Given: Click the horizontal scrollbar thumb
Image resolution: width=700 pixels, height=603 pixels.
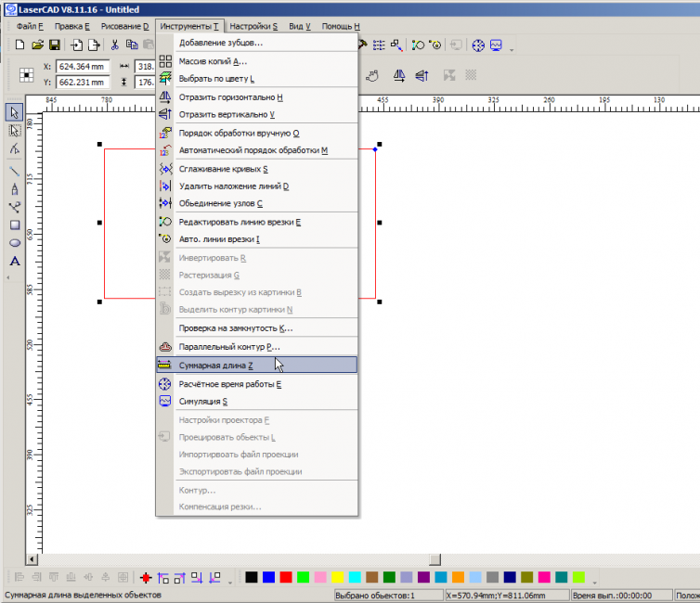Looking at the screenshot, I should click(434, 558).
